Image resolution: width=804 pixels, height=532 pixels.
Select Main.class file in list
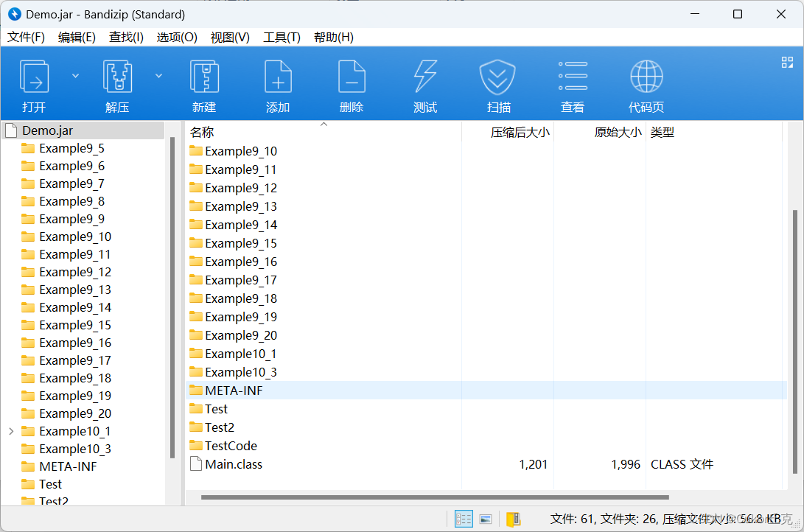(234, 464)
